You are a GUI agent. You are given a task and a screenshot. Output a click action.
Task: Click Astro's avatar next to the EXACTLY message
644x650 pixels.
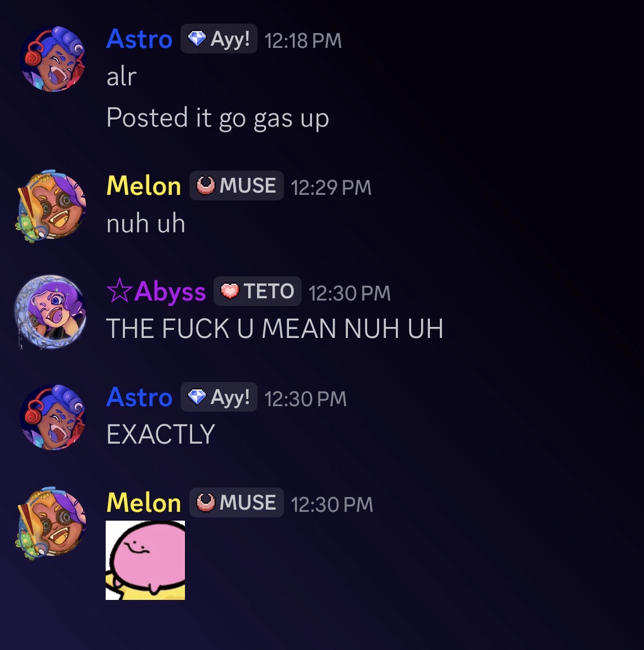(53, 417)
